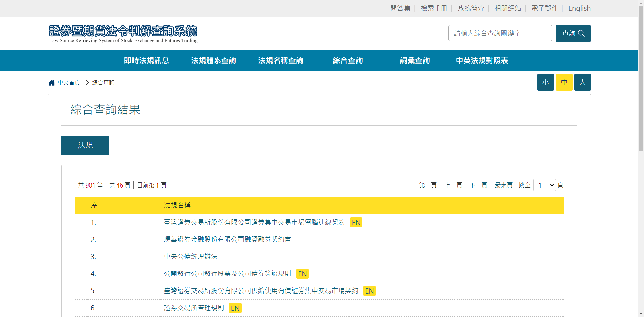Click the EN badge for row 1
The height and width of the screenshot is (317, 644).
356,222
